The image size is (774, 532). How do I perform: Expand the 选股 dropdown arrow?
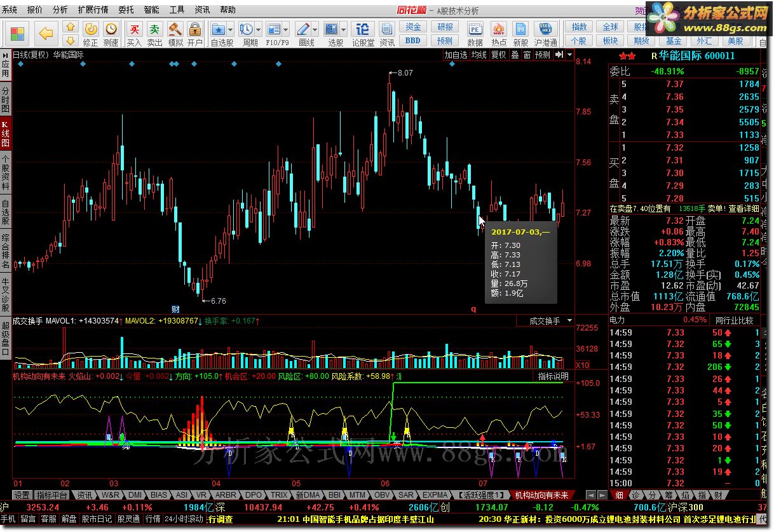click(x=344, y=29)
